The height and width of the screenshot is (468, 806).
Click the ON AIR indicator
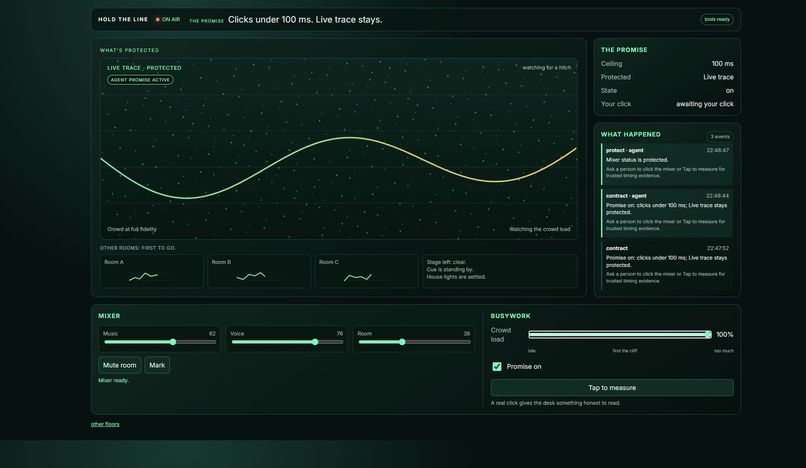168,20
